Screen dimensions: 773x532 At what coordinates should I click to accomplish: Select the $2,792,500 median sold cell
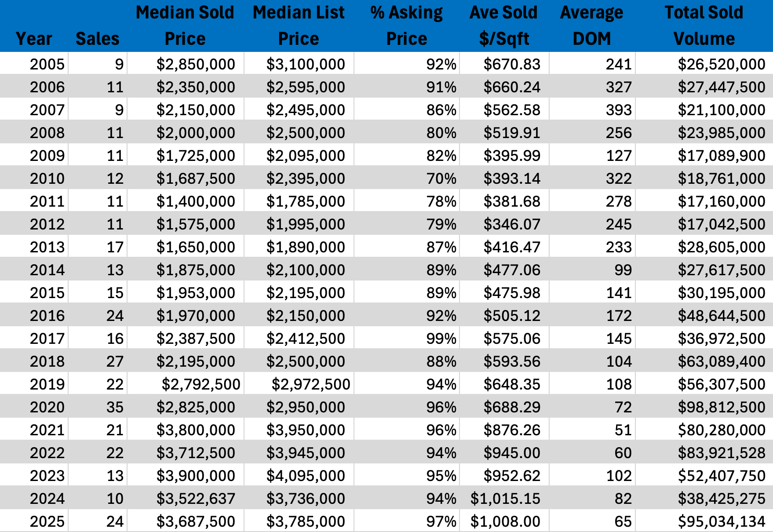pos(201,384)
